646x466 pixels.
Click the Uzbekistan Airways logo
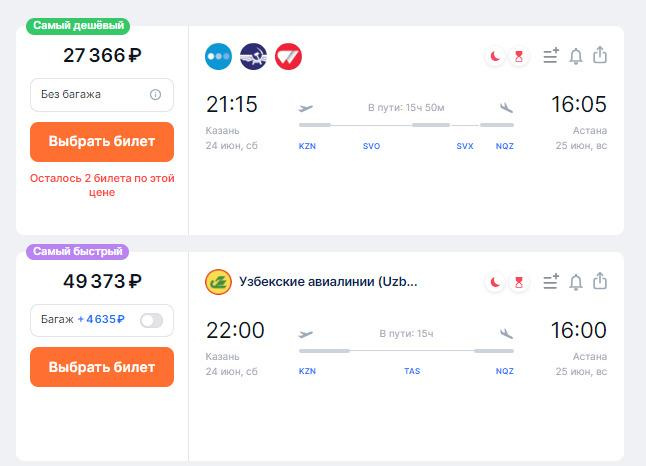218,282
